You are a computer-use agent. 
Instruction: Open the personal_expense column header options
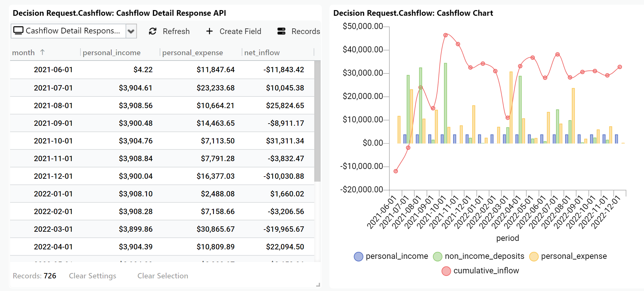[192, 52]
